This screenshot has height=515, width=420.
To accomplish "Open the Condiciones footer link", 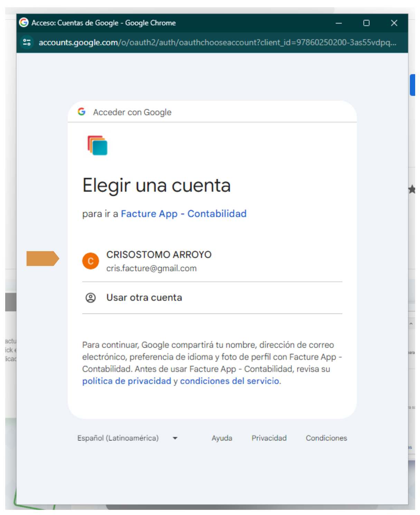I will [x=326, y=438].
